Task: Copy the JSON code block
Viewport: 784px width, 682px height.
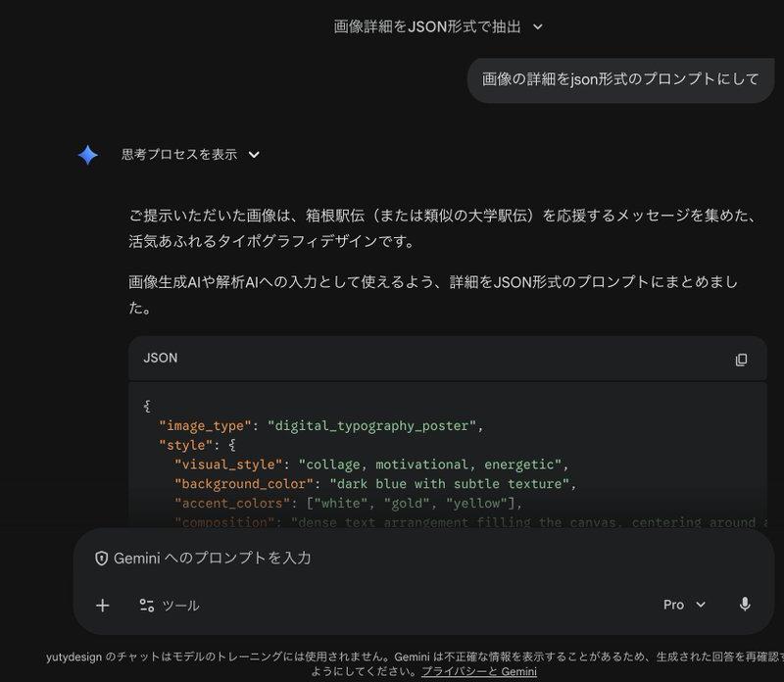Action: 741,360
